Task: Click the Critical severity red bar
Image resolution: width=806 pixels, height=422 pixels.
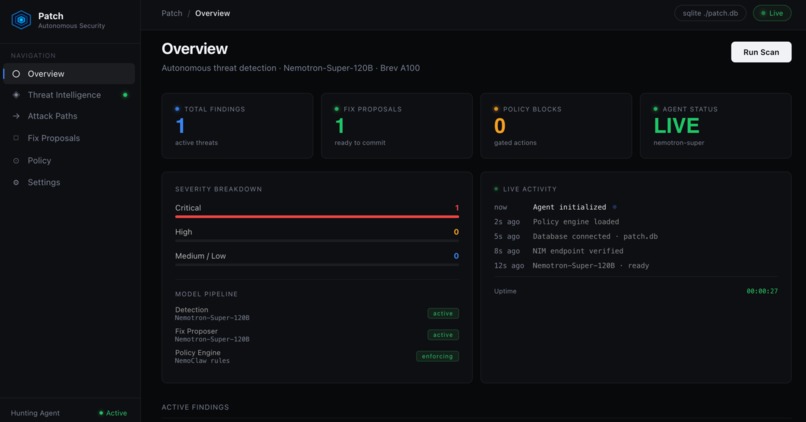Action: coord(317,216)
